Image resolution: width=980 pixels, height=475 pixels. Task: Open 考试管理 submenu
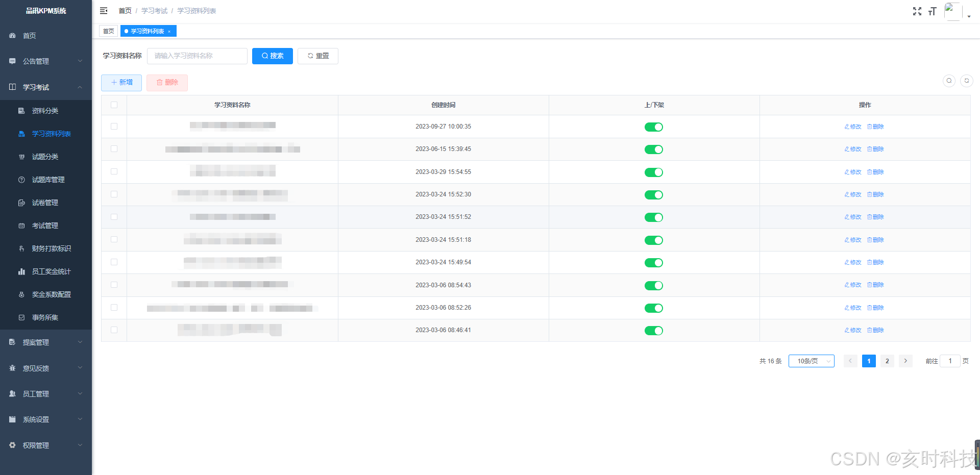[46, 226]
